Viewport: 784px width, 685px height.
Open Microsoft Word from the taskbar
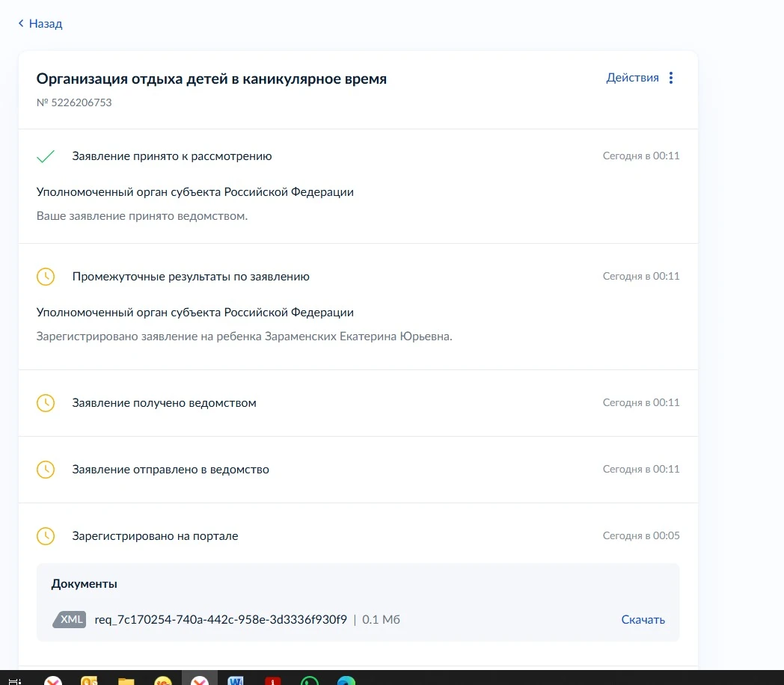click(x=236, y=681)
